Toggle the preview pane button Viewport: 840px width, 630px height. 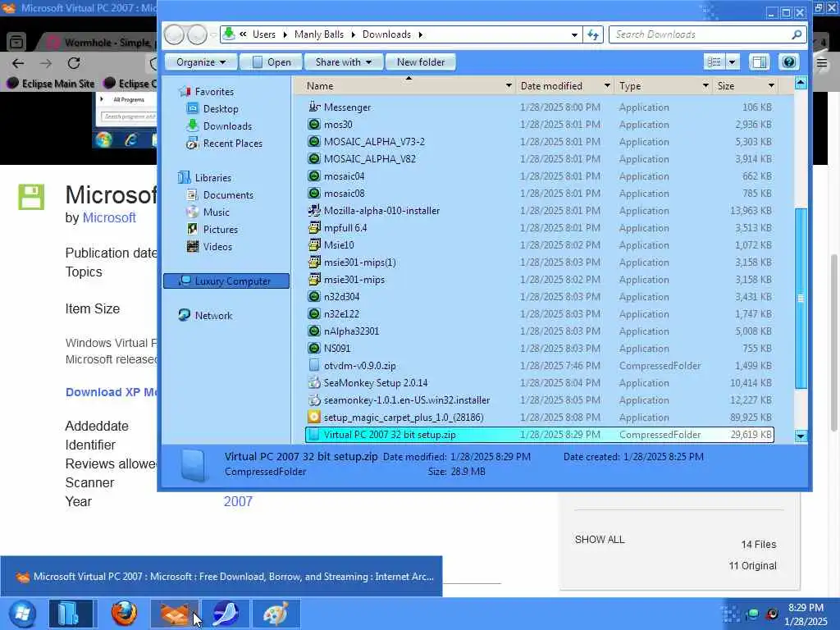click(759, 62)
